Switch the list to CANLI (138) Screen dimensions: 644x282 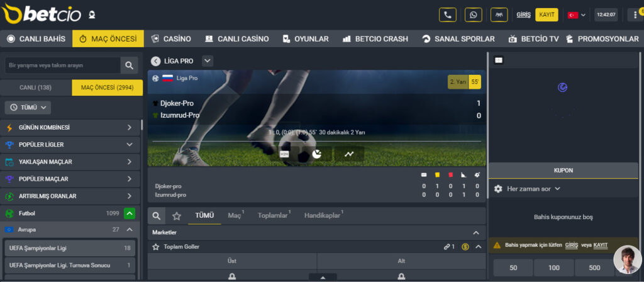[x=36, y=87]
